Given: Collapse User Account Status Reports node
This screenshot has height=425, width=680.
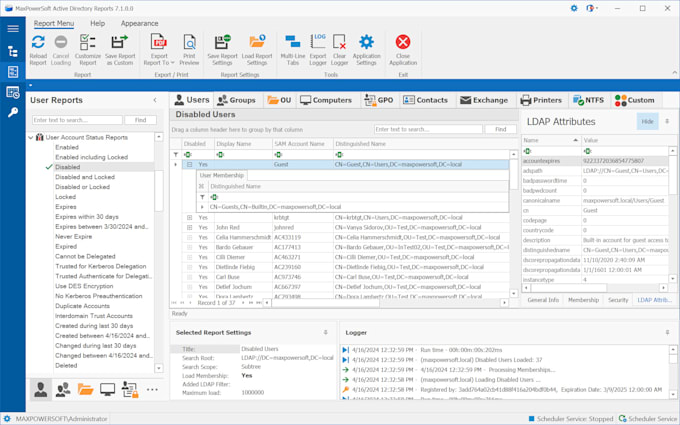Looking at the screenshot, I should click(x=31, y=137).
